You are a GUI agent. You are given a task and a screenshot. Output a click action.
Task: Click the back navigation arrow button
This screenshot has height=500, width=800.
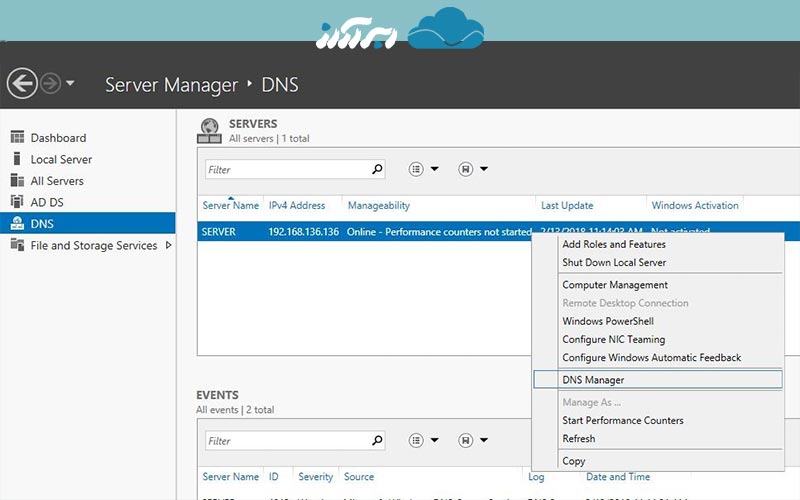pyautogui.click(x=22, y=84)
